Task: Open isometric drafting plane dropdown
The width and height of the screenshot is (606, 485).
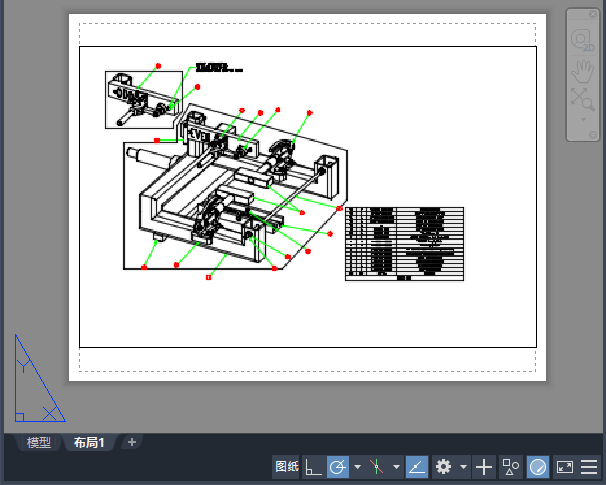Action: pos(396,467)
